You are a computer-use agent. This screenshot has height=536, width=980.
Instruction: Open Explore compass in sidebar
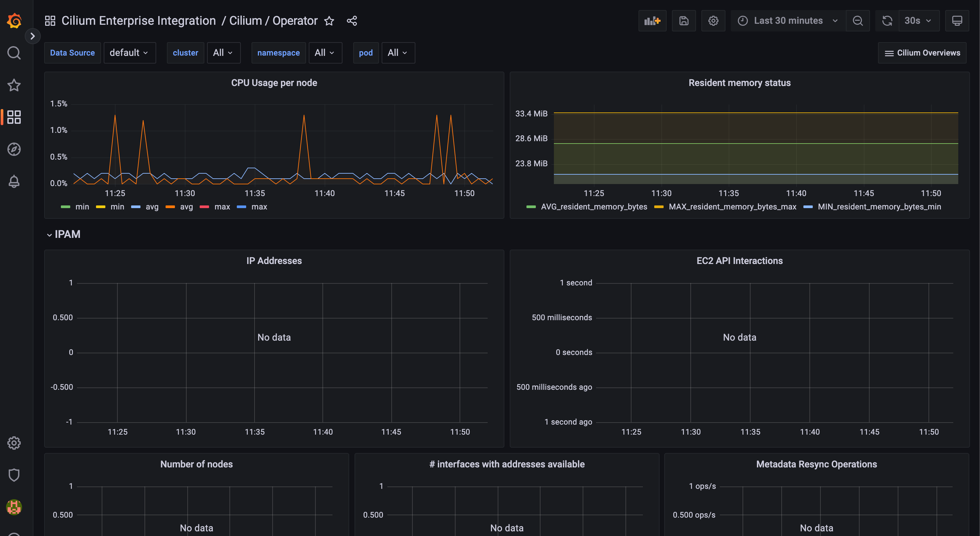(x=14, y=149)
